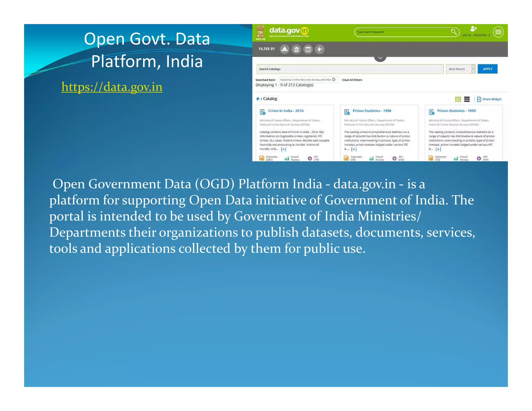Expand the filter panel chevron
Screen dimensions: 532x411
coord(380,58)
